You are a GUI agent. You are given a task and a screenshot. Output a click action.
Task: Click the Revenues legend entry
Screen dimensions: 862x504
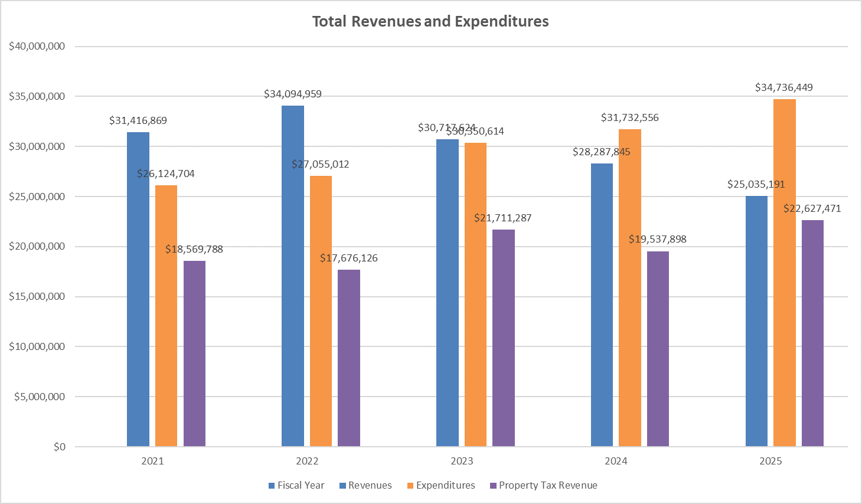365,485
